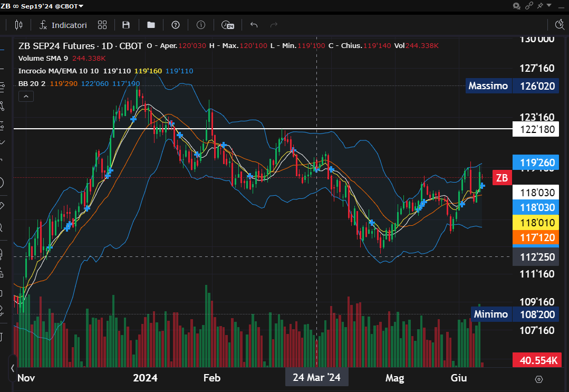This screenshot has width=569, height=392.
Task: Click the 122'180 horizontal line price label
Action: [x=535, y=129]
